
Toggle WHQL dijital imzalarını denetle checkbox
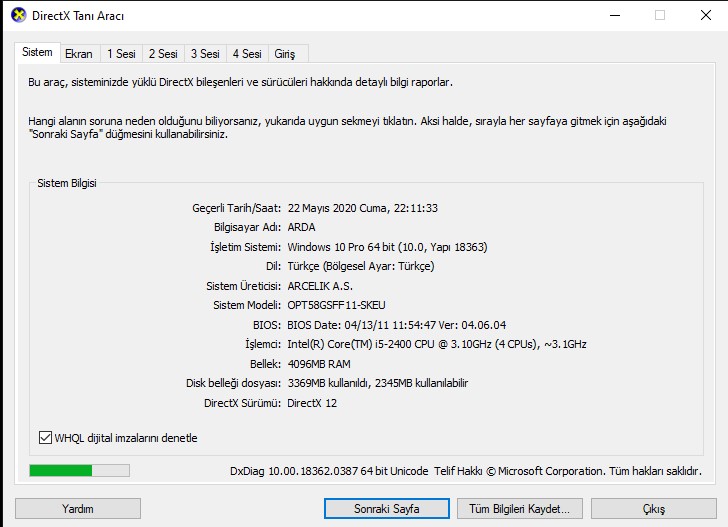[45, 437]
